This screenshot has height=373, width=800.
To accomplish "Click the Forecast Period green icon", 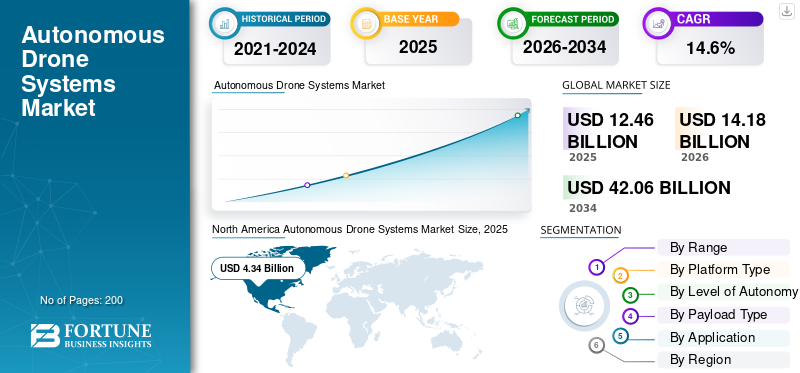I will pyautogui.click(x=513, y=23).
